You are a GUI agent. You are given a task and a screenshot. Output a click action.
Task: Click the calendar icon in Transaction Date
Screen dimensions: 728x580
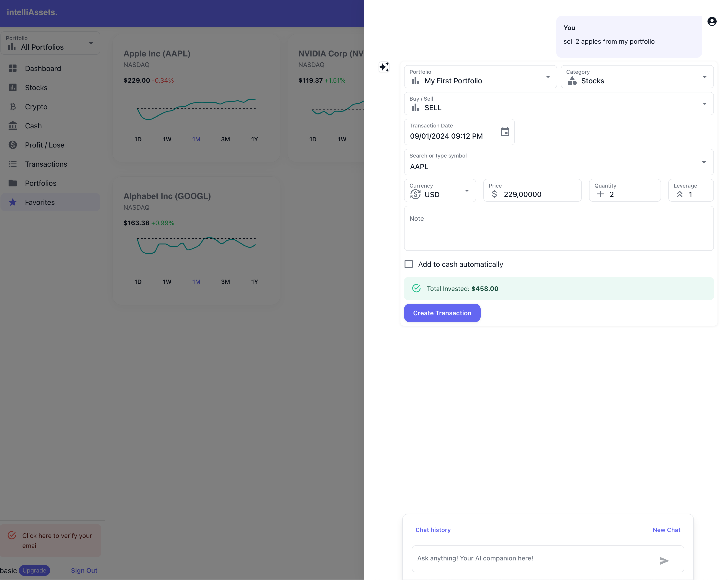coord(505,132)
